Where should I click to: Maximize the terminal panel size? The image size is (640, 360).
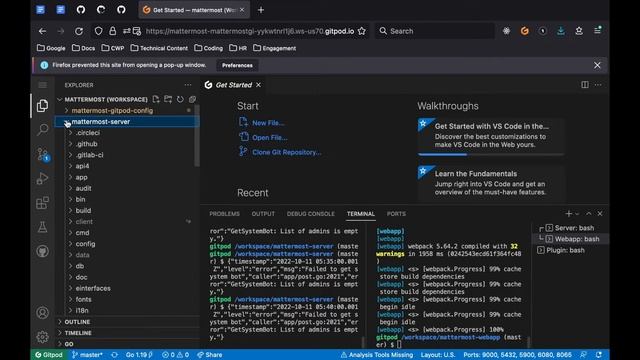click(x=589, y=213)
